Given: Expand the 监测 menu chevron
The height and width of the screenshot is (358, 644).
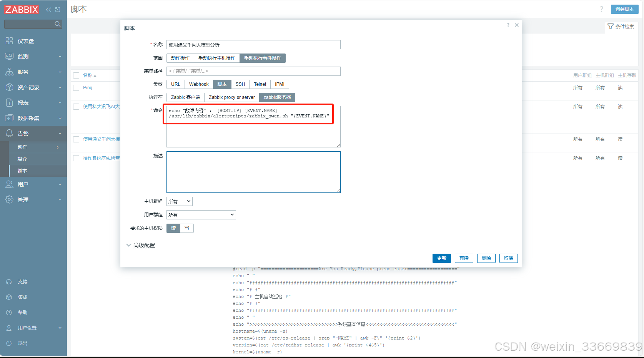Looking at the screenshot, I should 60,57.
